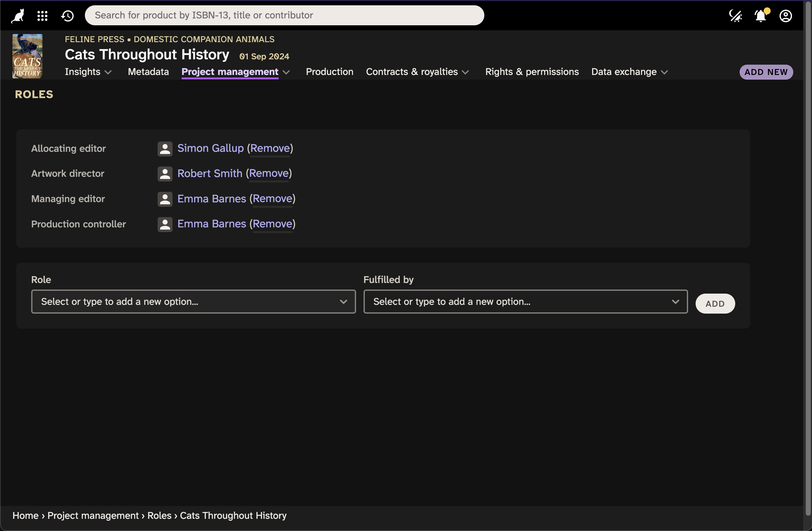Screen dimensions: 812x531
Task: Click the cat logo icon
Action: click(x=17, y=15)
